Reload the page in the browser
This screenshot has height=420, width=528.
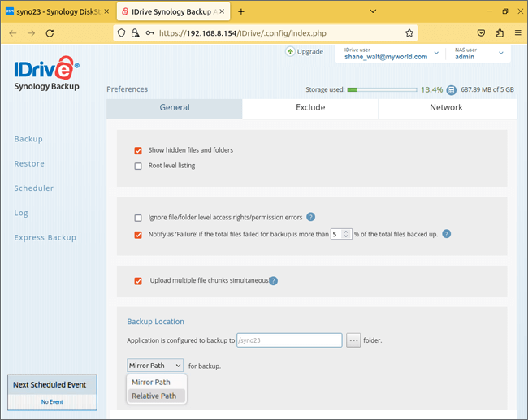(x=50, y=33)
